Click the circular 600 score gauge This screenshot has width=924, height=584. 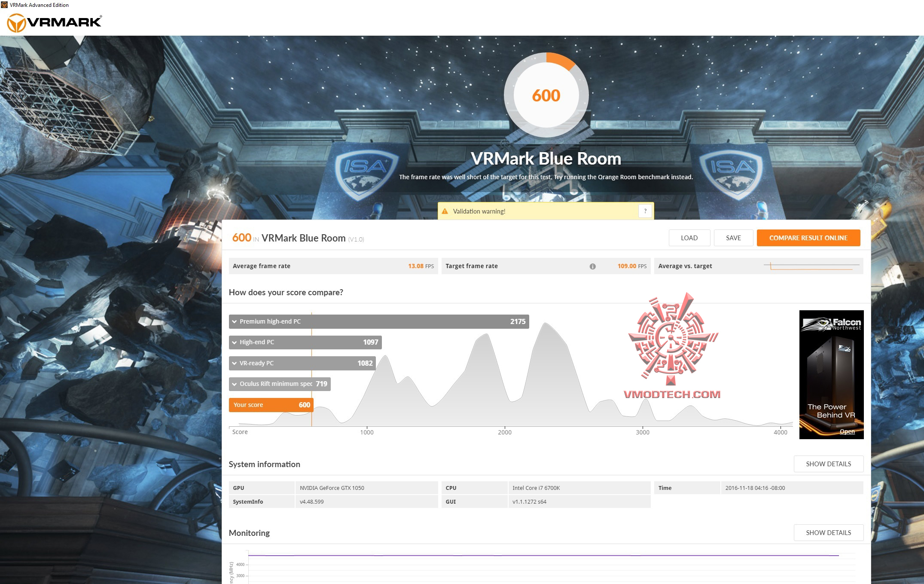[x=546, y=95]
